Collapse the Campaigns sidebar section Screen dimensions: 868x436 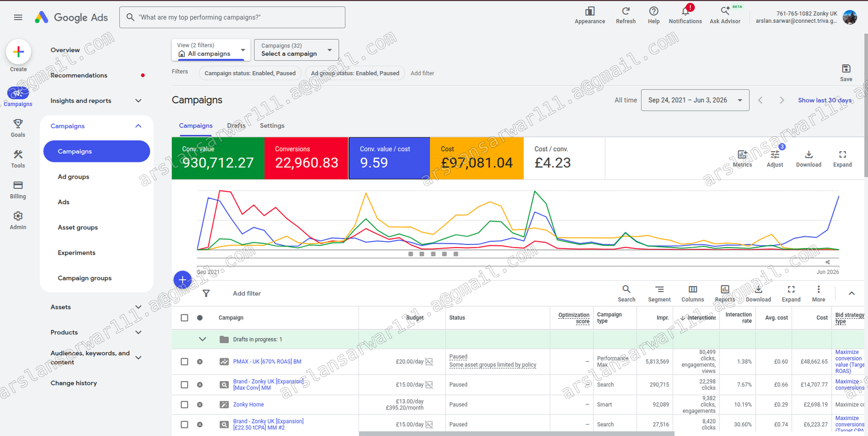[138, 126]
